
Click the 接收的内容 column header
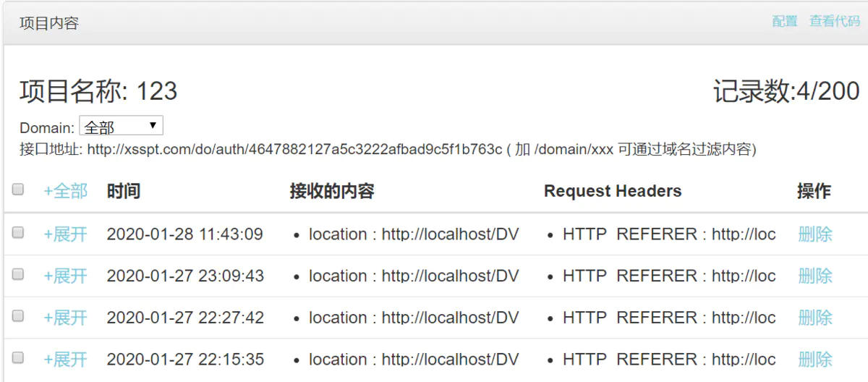332,191
